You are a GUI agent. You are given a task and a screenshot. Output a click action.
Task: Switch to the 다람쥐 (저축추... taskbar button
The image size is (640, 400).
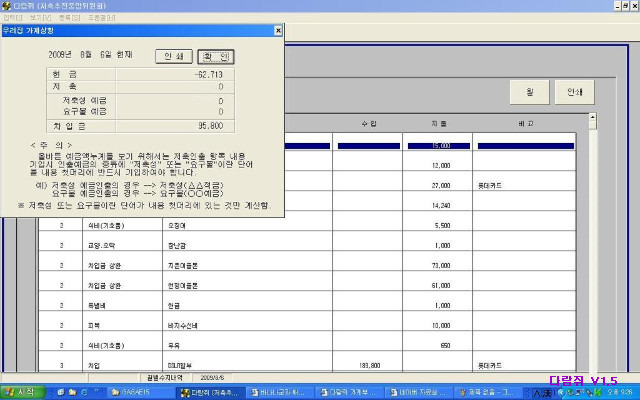(x=211, y=393)
